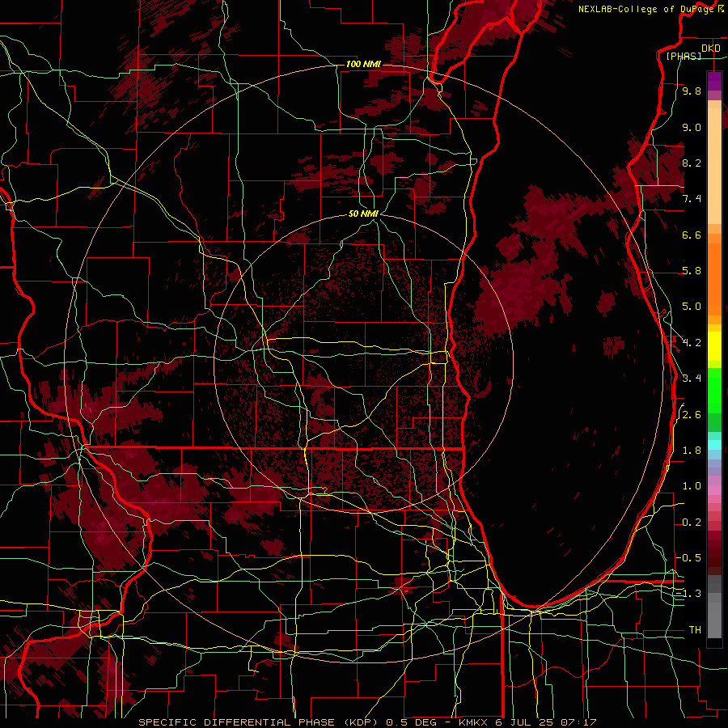This screenshot has width=728, height=728.
Task: Click the TH threshold label on scale
Action: point(695,630)
